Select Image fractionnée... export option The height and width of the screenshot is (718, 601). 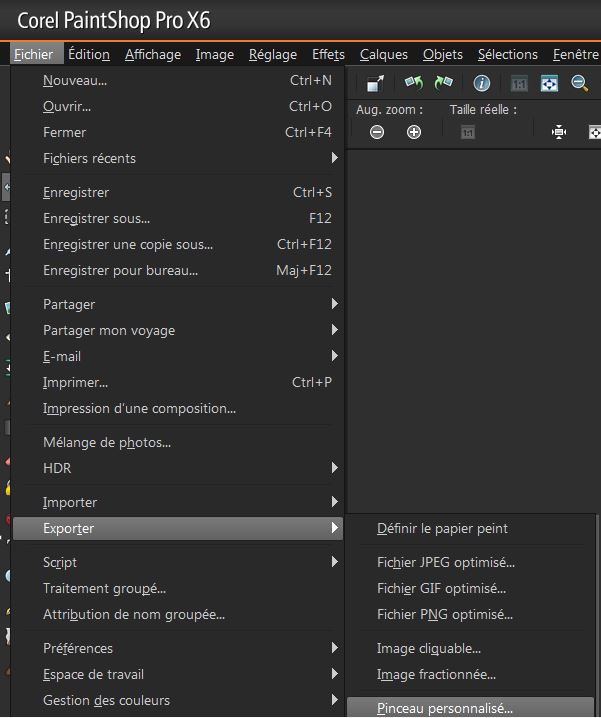pos(471,674)
